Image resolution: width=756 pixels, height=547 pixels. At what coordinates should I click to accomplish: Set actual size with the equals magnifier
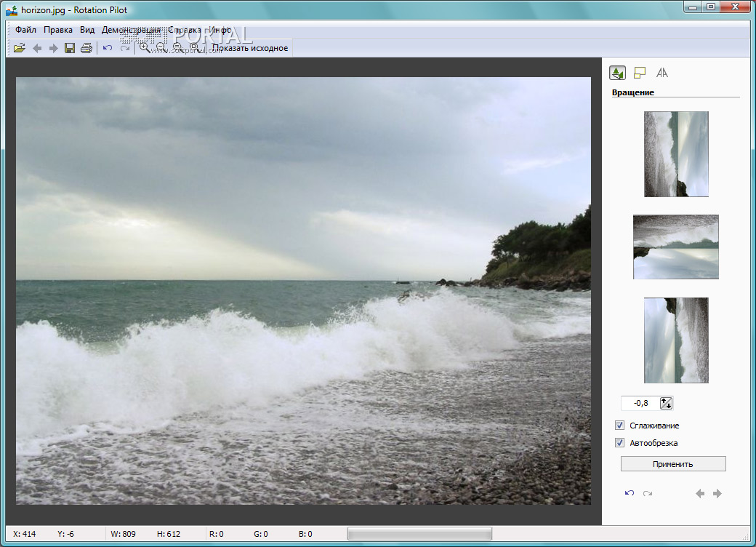coord(177,47)
